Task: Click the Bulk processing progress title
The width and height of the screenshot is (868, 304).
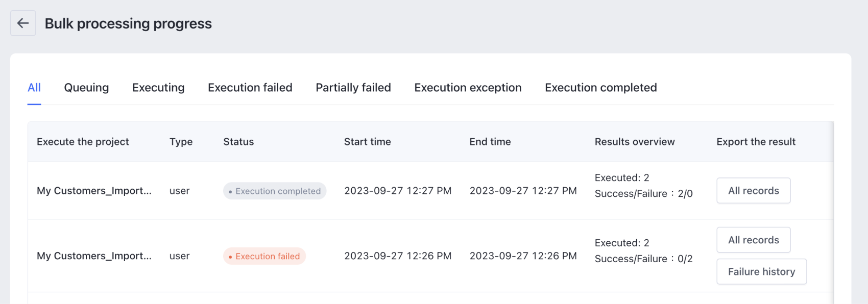Action: coord(129,23)
